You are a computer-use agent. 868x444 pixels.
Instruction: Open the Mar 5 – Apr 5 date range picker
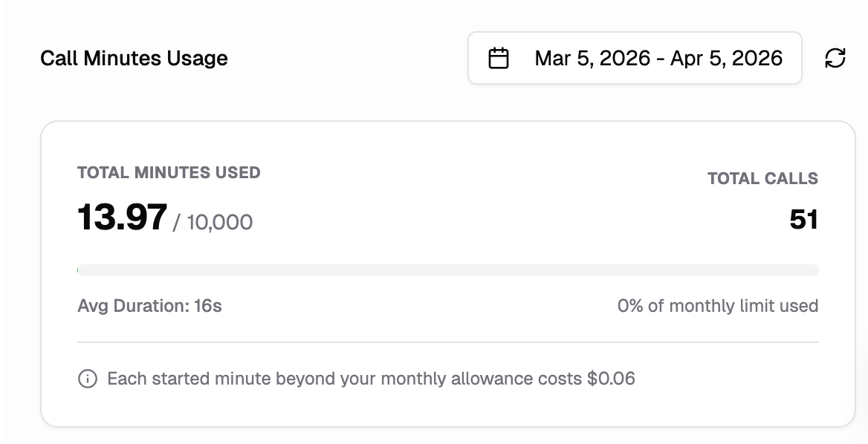coord(635,58)
